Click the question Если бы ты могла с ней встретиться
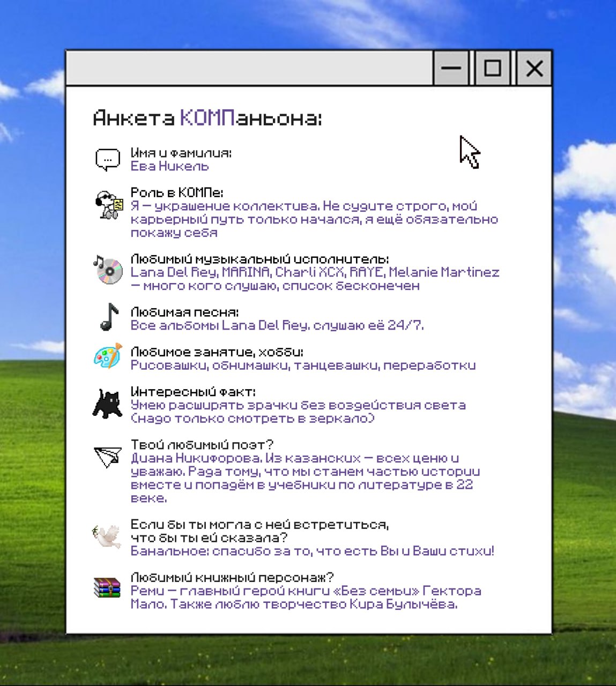 coord(260,525)
